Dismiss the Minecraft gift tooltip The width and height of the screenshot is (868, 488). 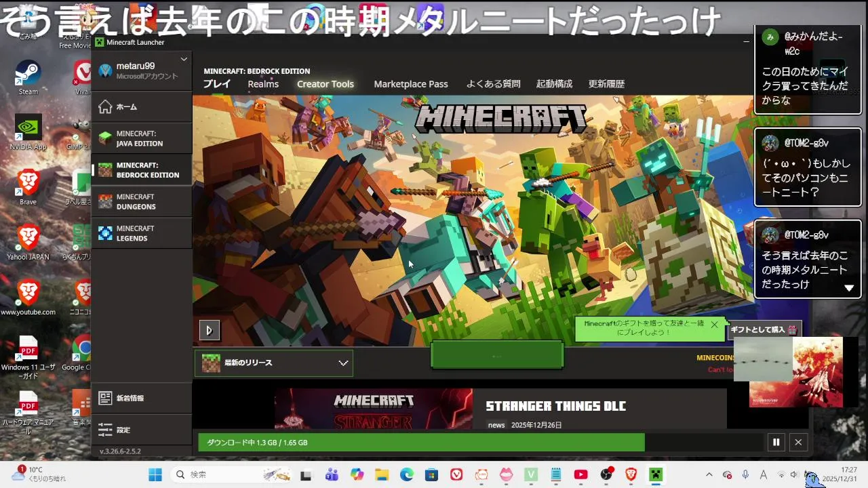(x=714, y=325)
